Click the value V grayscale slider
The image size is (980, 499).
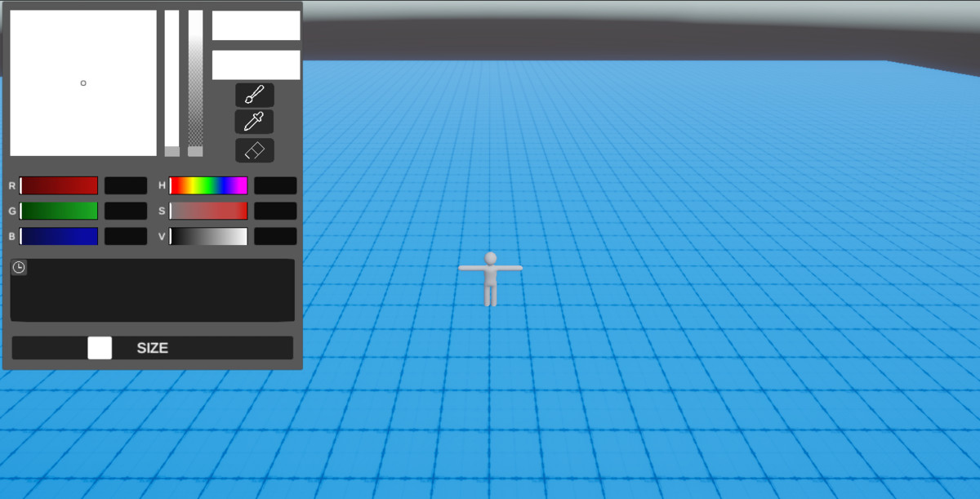click(x=208, y=236)
